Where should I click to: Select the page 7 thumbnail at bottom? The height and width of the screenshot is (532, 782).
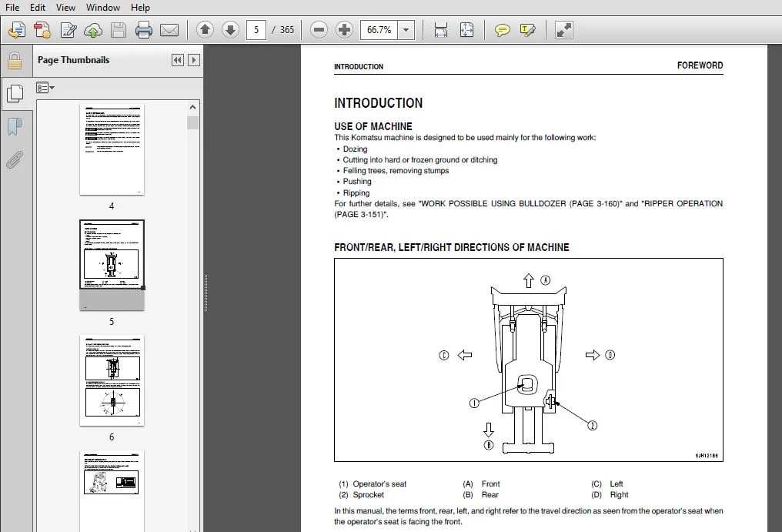(x=112, y=491)
